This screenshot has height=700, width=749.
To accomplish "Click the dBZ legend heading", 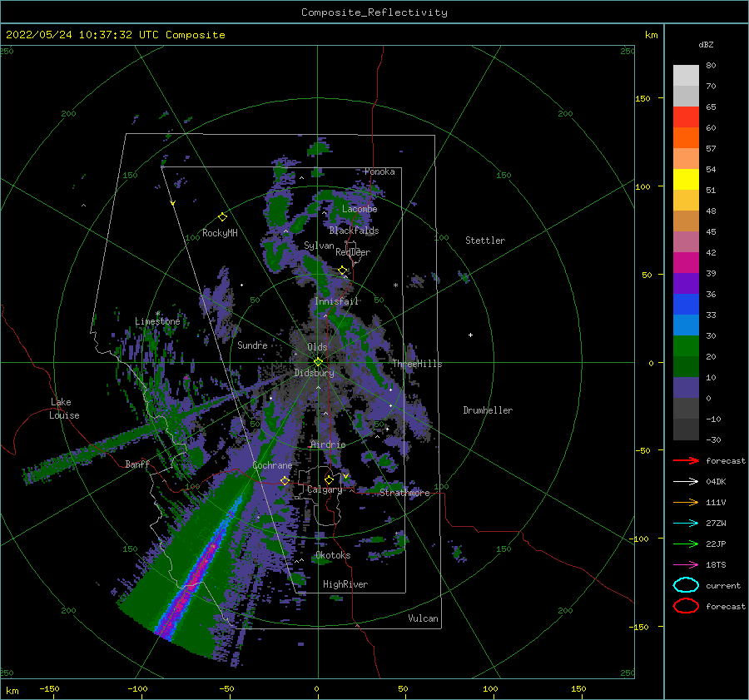I will 706,44.
